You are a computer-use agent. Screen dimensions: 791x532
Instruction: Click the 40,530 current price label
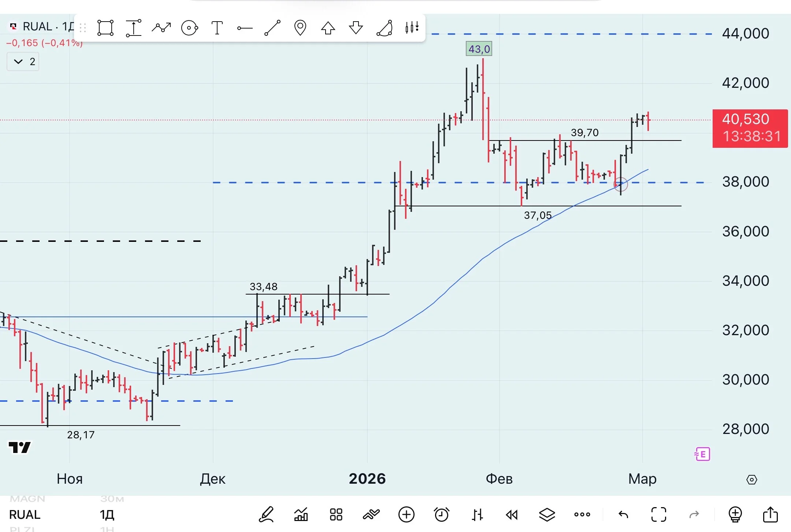pyautogui.click(x=750, y=128)
